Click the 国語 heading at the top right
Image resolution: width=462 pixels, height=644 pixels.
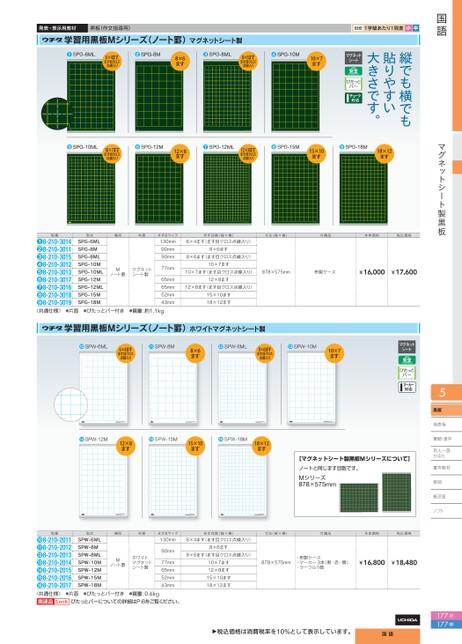pos(441,25)
